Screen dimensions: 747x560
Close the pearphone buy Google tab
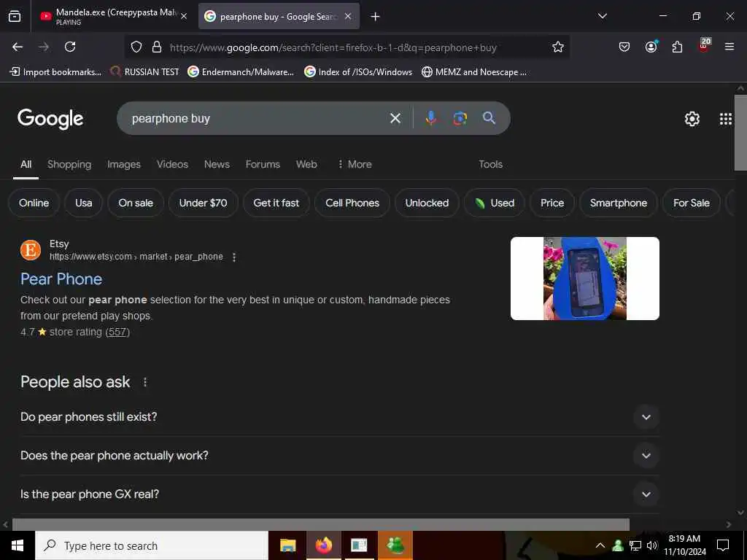click(x=348, y=16)
